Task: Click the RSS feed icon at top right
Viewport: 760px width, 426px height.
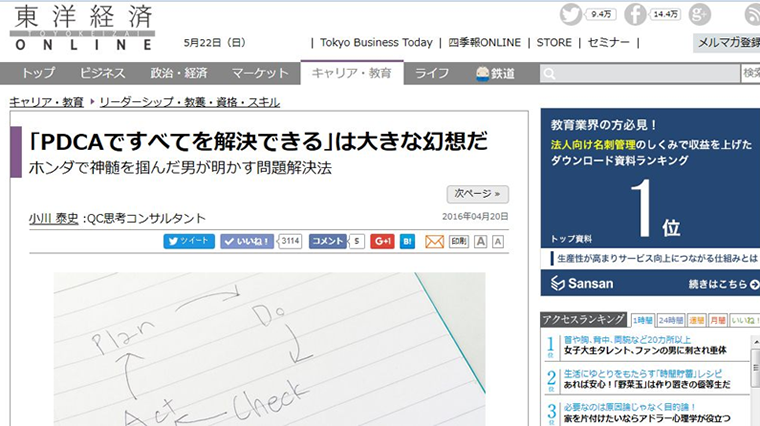Action: coord(753,15)
